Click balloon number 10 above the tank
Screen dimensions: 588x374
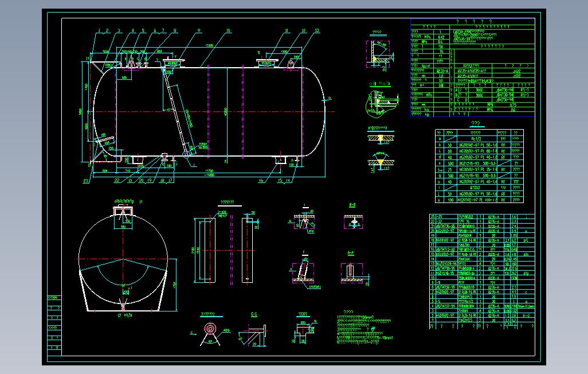click(x=228, y=31)
